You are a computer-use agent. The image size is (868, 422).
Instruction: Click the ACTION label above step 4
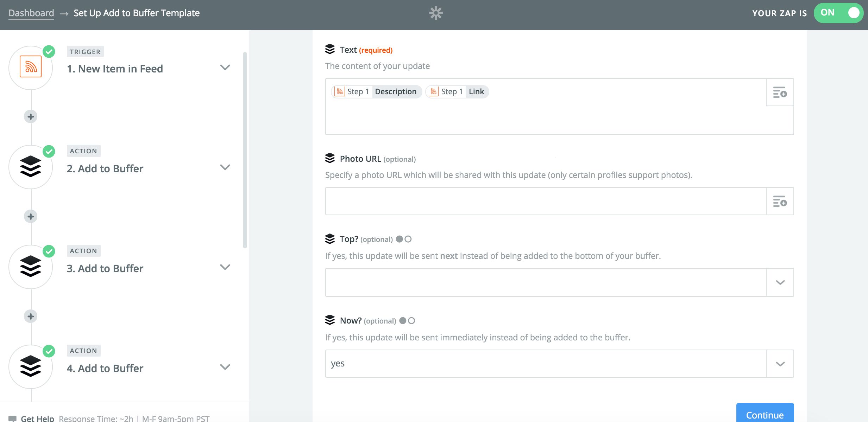pos(83,351)
